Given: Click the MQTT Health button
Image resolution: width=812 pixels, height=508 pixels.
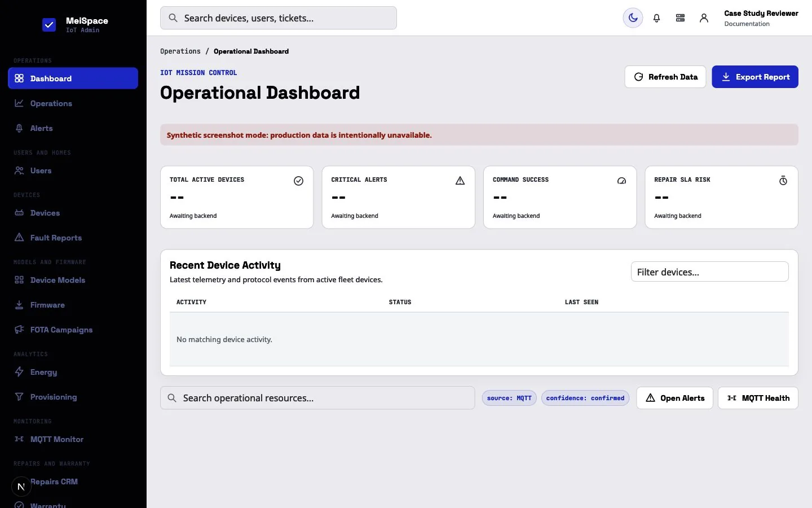Looking at the screenshot, I should 758,398.
